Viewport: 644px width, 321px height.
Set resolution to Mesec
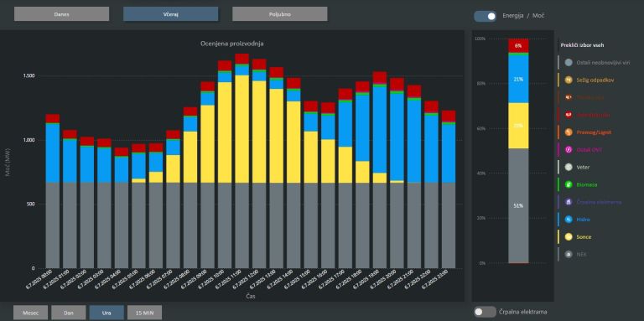pyautogui.click(x=30, y=313)
